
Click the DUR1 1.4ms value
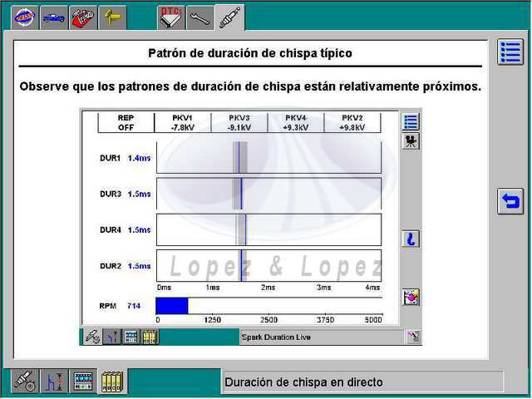(139, 158)
